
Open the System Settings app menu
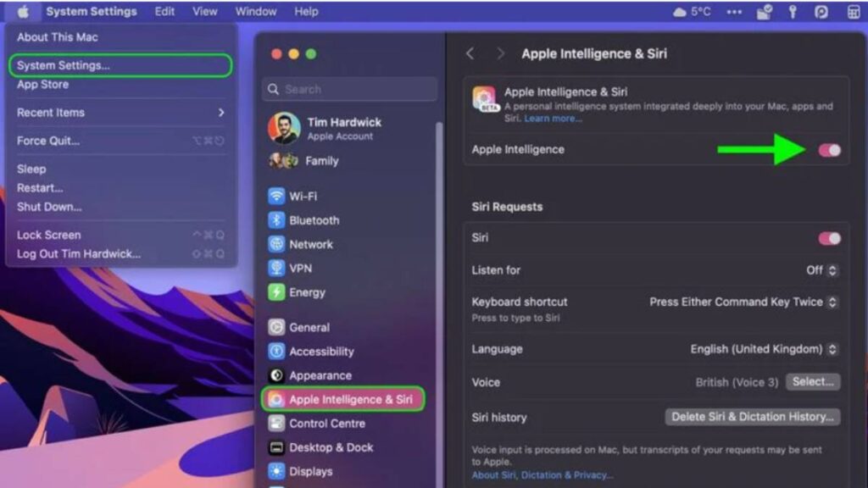[x=92, y=12]
